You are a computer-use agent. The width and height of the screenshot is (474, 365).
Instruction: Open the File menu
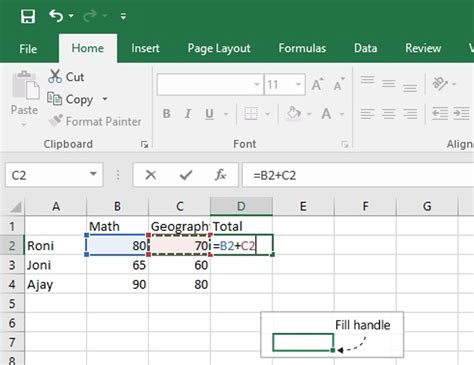(x=28, y=49)
